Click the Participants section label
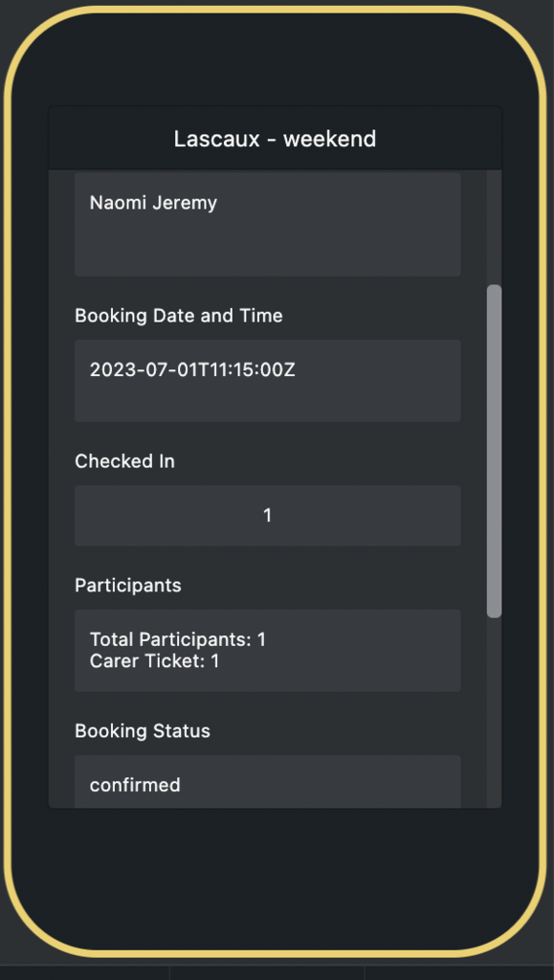554x980 pixels. [x=128, y=586]
